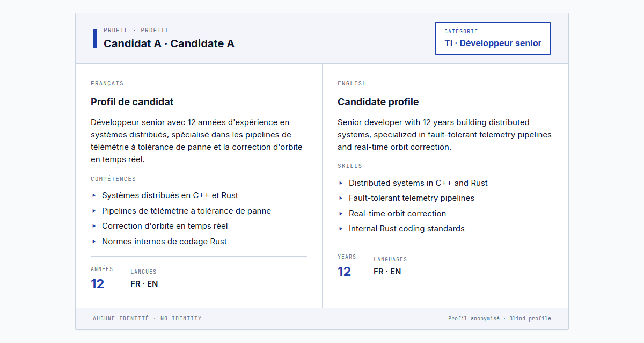Click the arrow bullet beside "Pipelines de télémétrie à tolérance de panne"
This screenshot has height=343, width=644.
pyautogui.click(x=94, y=211)
